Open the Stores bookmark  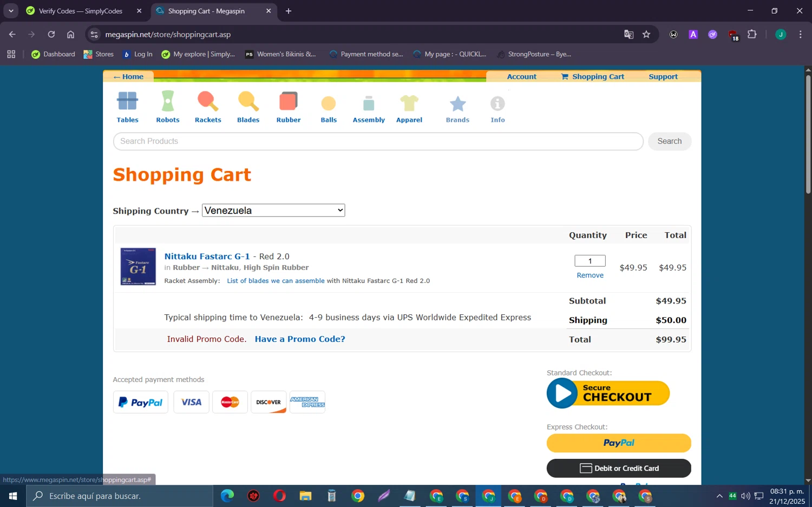99,54
